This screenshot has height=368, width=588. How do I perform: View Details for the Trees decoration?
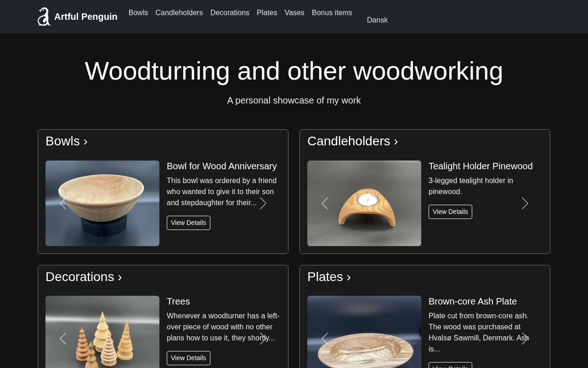click(188, 358)
